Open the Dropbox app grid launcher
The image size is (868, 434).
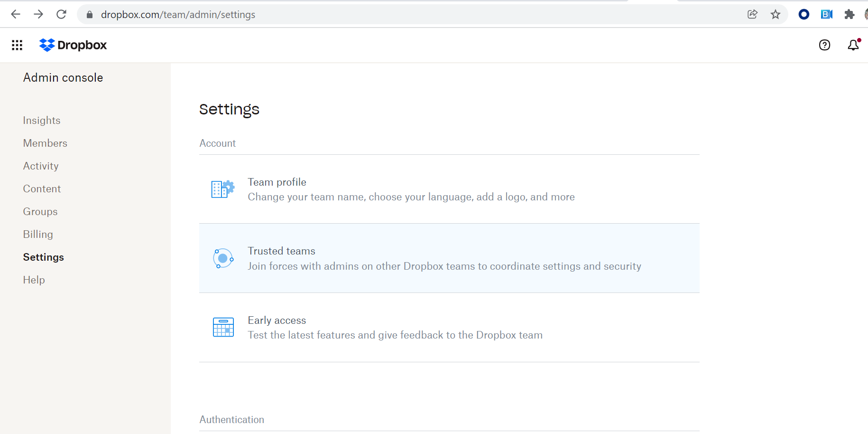tap(17, 45)
